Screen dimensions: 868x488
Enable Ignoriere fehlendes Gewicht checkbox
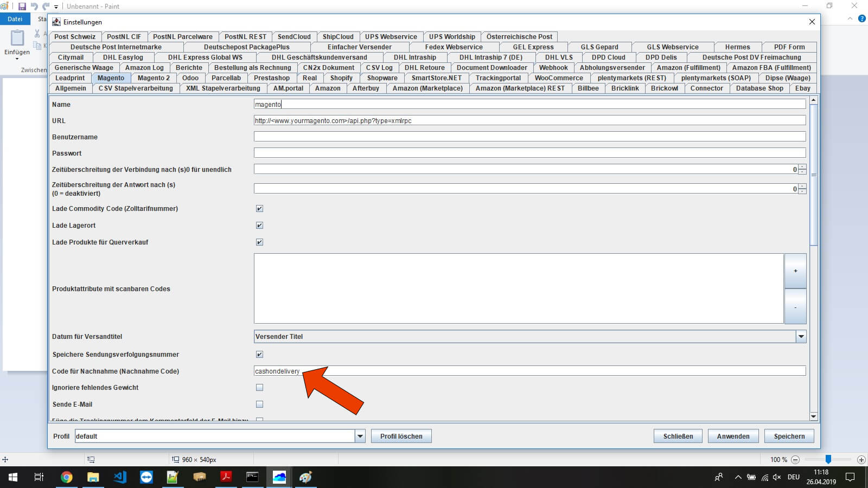(x=259, y=388)
